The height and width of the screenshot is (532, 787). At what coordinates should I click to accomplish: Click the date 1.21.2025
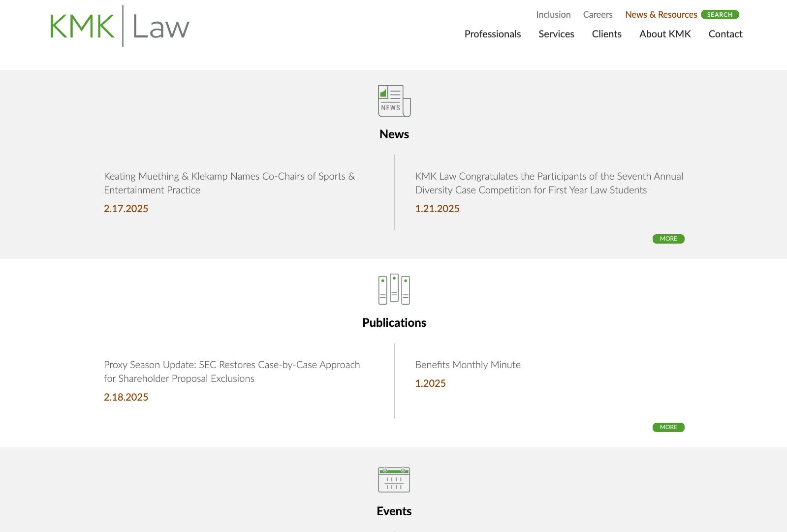pyautogui.click(x=437, y=209)
